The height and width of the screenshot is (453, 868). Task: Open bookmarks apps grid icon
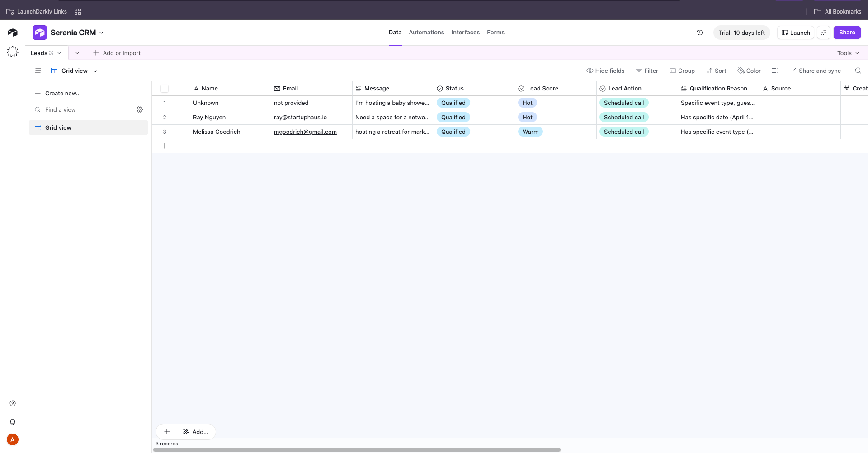(78, 12)
